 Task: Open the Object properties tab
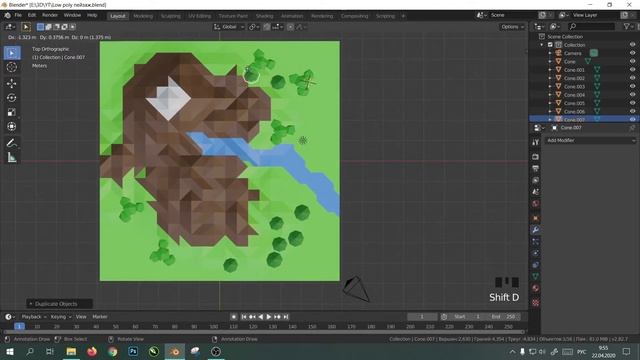coord(536,218)
